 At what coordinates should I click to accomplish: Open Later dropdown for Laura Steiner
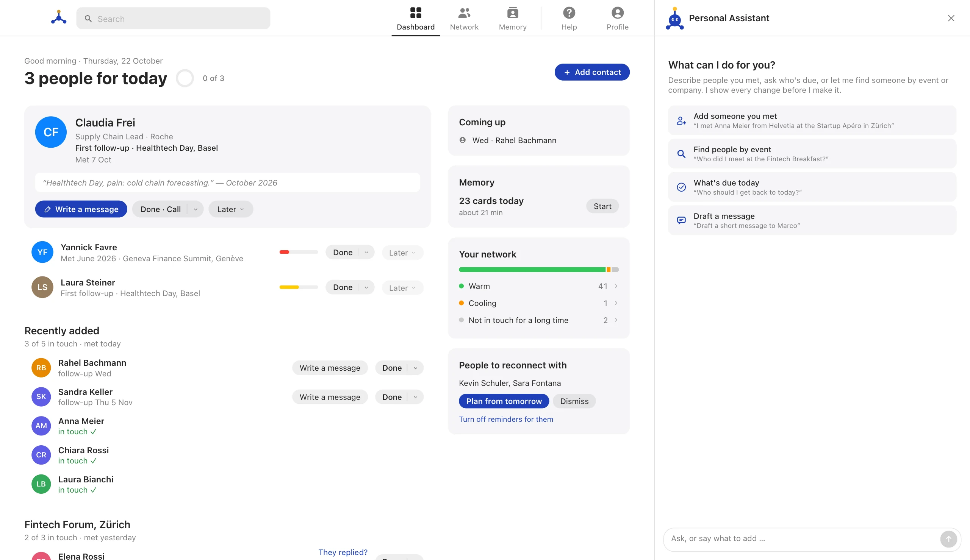(x=402, y=288)
